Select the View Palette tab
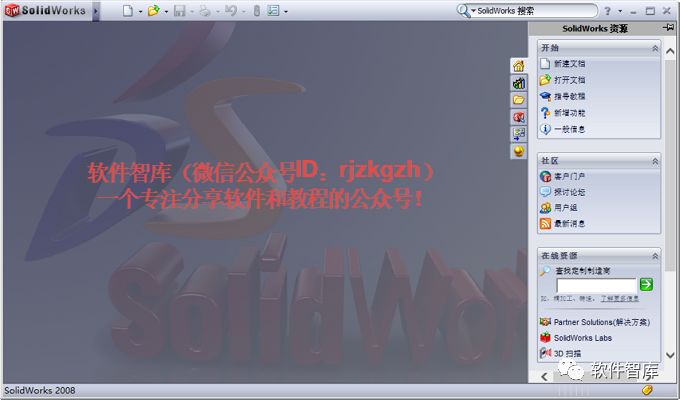The image size is (680, 400). pos(519,134)
